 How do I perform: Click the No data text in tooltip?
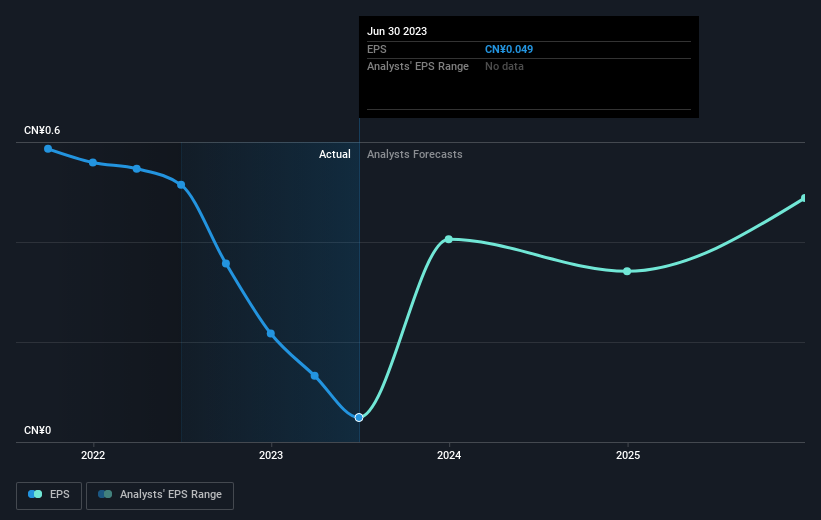tap(504, 67)
